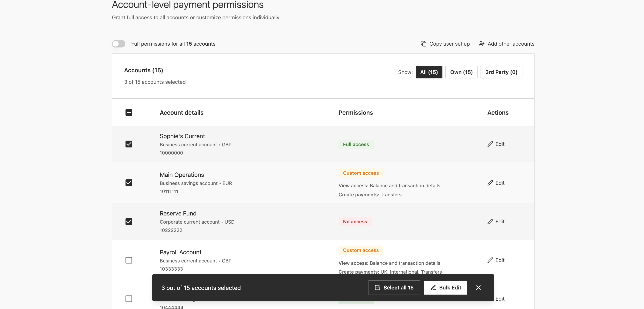Click account number 10222222
Image resolution: width=644 pixels, height=309 pixels.
(171, 230)
